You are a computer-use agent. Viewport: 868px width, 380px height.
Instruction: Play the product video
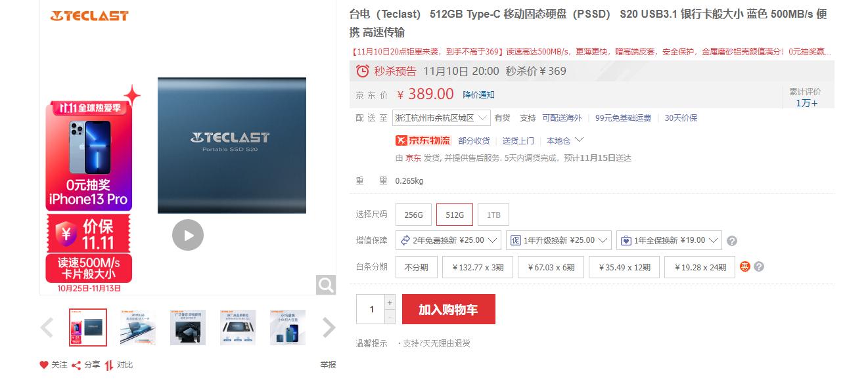188,235
